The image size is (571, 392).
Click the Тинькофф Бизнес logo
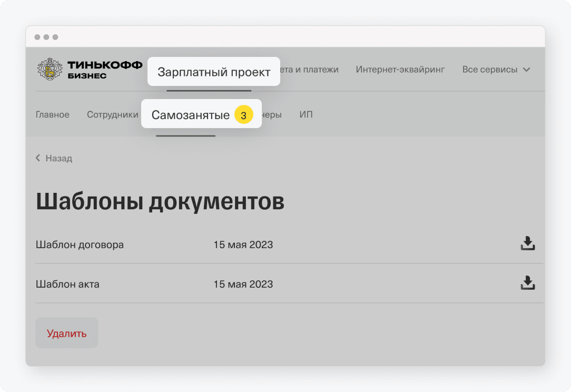pyautogui.click(x=90, y=69)
